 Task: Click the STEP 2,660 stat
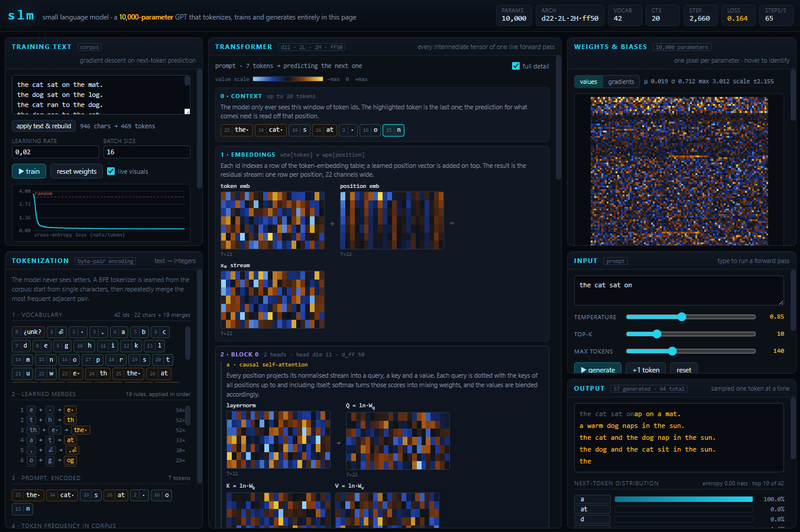(701, 15)
